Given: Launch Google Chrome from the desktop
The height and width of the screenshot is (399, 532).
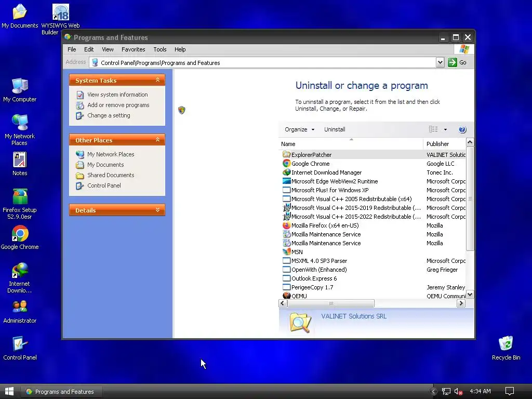Looking at the screenshot, I should tap(20, 237).
